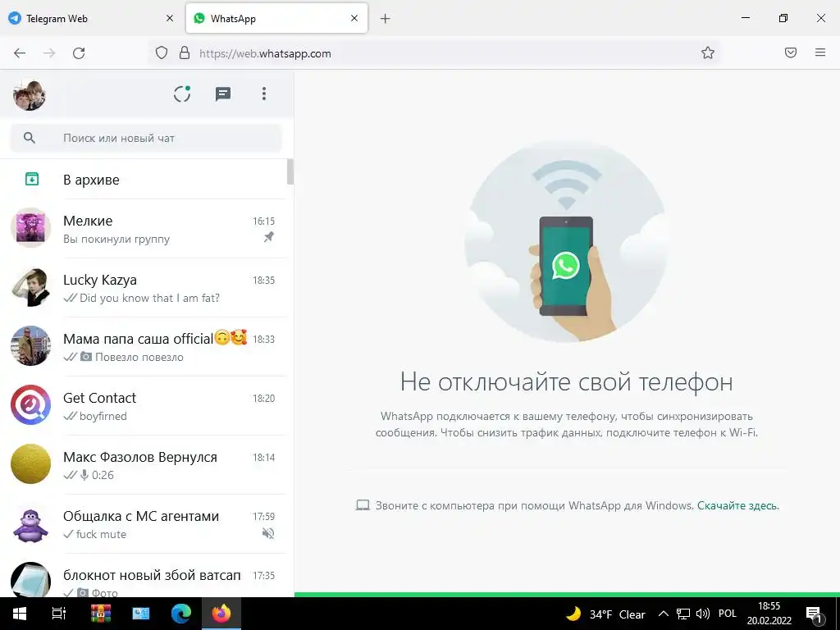Screen dimensions: 840x630
Task: Open the Windows Start menu
Action: click(20, 614)
